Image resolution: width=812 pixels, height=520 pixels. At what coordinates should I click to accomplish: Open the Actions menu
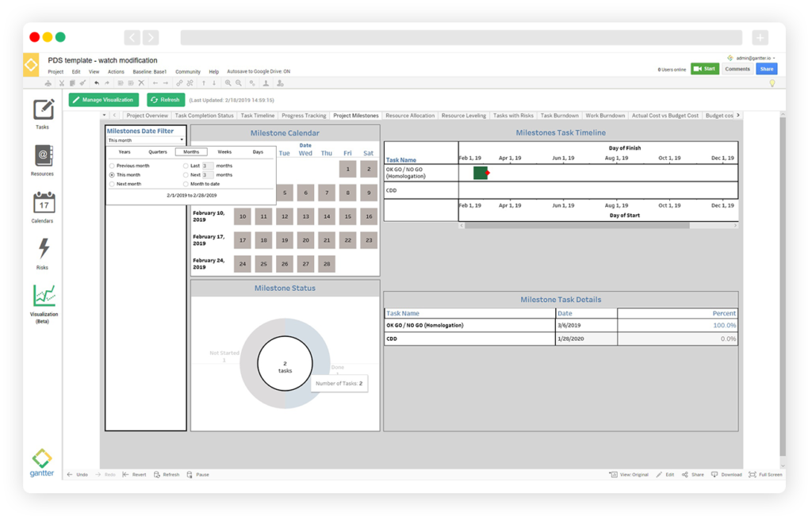116,71
